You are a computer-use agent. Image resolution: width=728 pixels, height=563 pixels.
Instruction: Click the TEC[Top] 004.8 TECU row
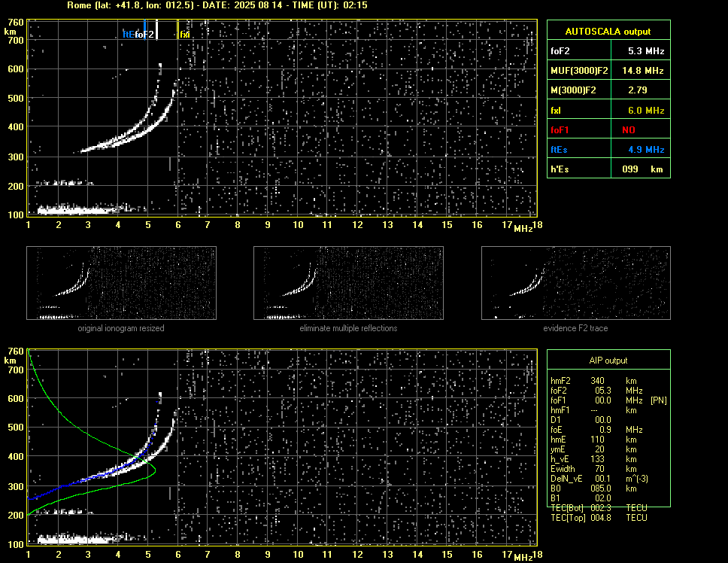599,518
